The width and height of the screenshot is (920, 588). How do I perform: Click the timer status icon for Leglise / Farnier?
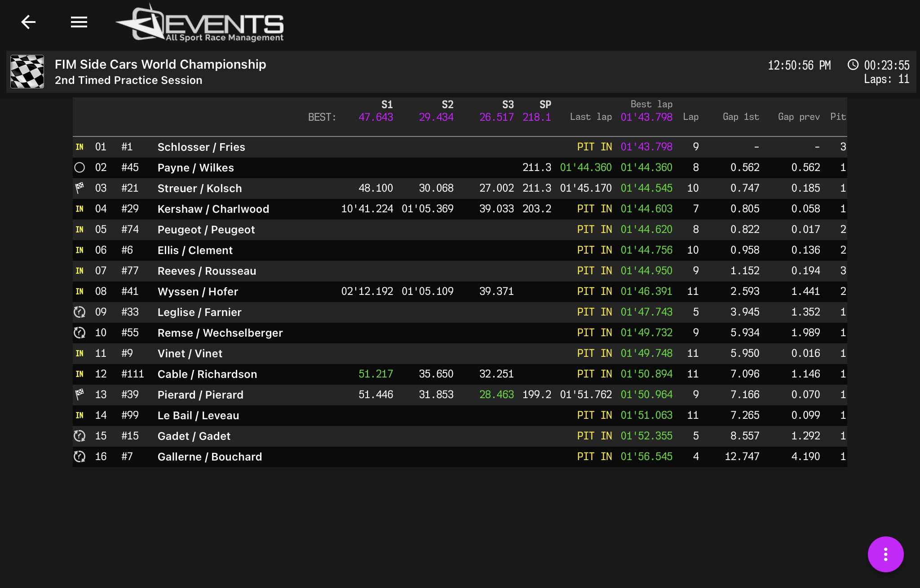coord(80,312)
